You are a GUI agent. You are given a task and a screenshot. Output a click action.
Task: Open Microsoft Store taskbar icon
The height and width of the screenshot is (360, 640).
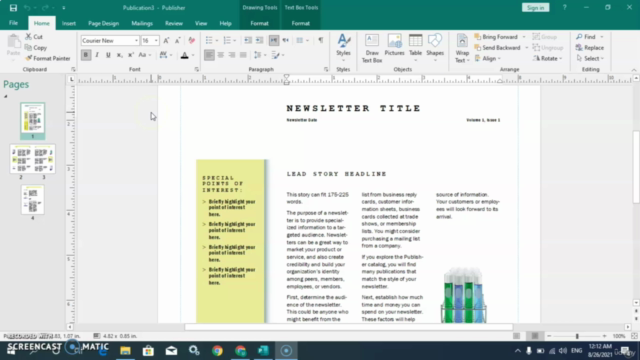point(148,351)
